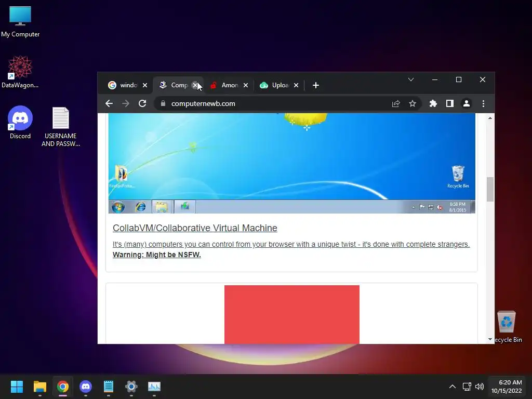Open the clock showing 6:20 AM

pyautogui.click(x=507, y=387)
